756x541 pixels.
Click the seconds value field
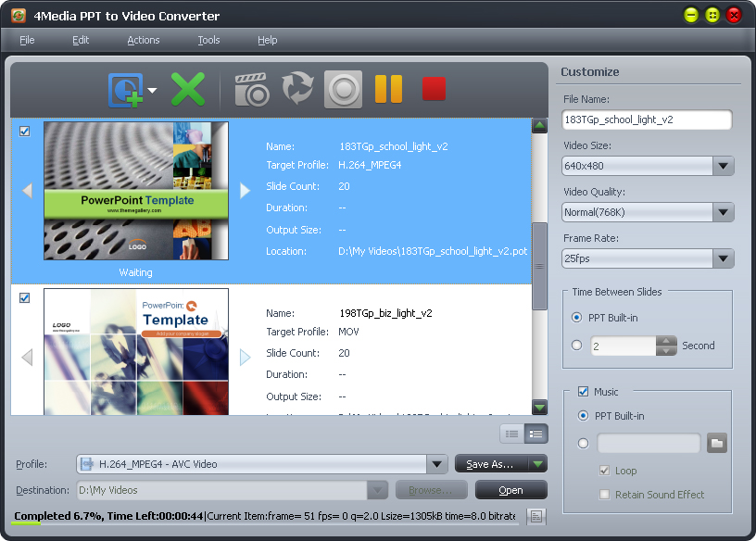click(623, 346)
